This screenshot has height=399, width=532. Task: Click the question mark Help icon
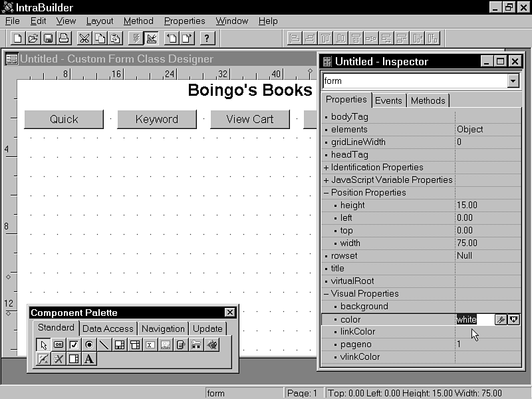pyautogui.click(x=207, y=38)
